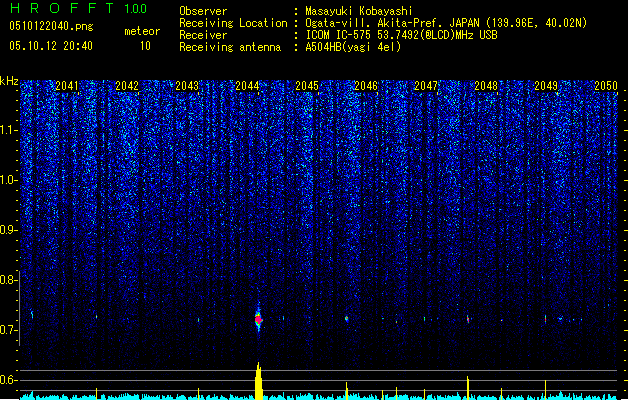Click the 1.0 frequency axis tick
The height and width of the screenshot is (400, 629).
9,180
